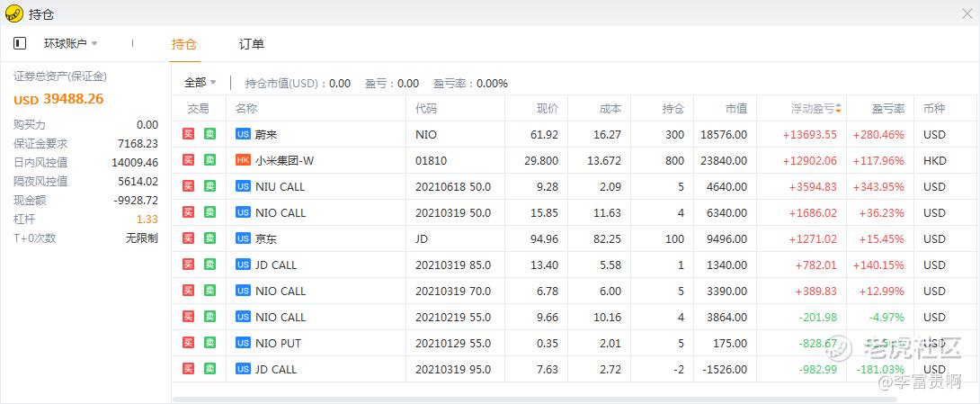Click the buy icon for 京东 JD row
The width and height of the screenshot is (980, 404).
click(x=188, y=238)
